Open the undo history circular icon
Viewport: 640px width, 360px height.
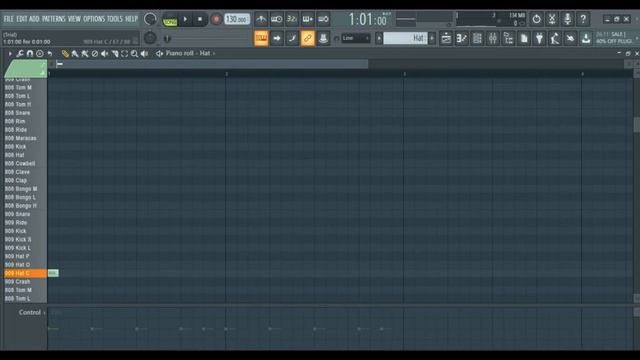(536, 19)
